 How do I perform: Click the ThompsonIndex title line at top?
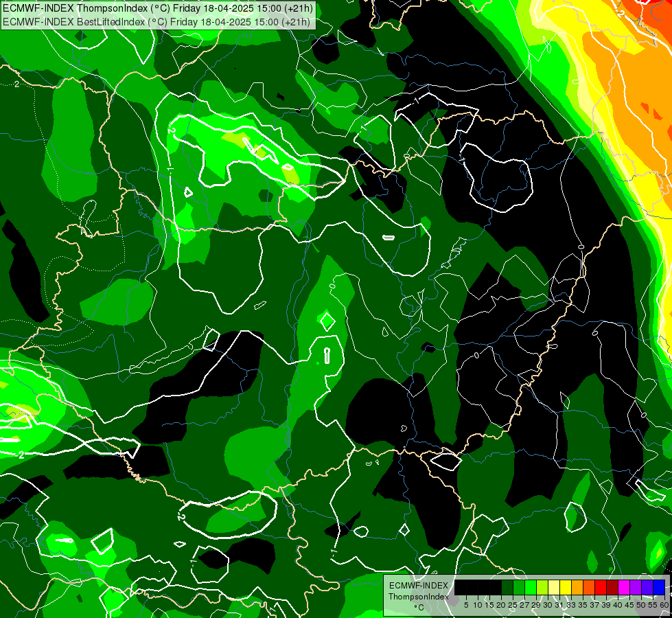pos(158,8)
